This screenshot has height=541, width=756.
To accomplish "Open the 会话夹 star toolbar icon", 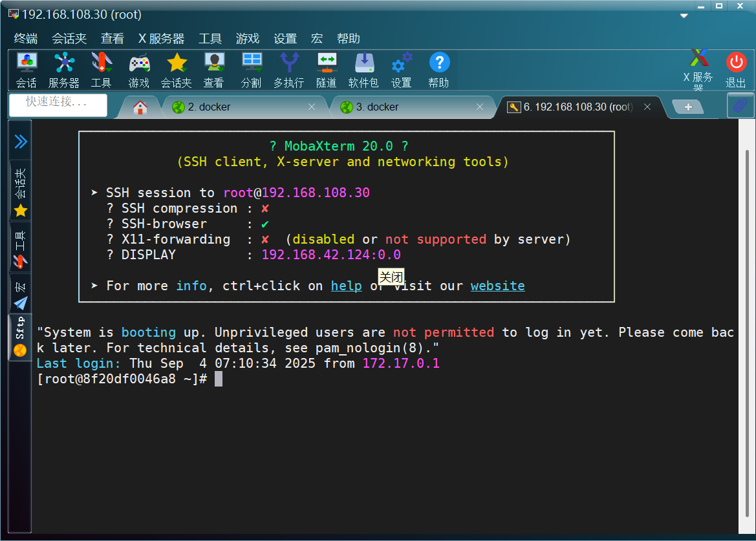I will coord(177,70).
